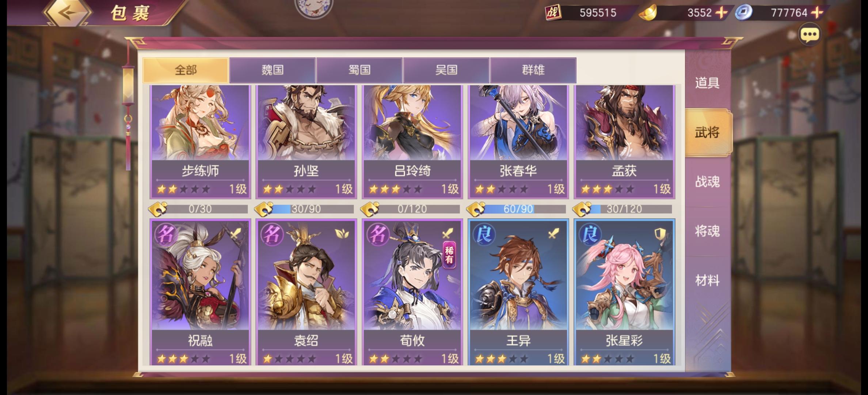The height and width of the screenshot is (395, 868).
Task: Click the 稀有 badge on 荀攸
Action: (449, 255)
